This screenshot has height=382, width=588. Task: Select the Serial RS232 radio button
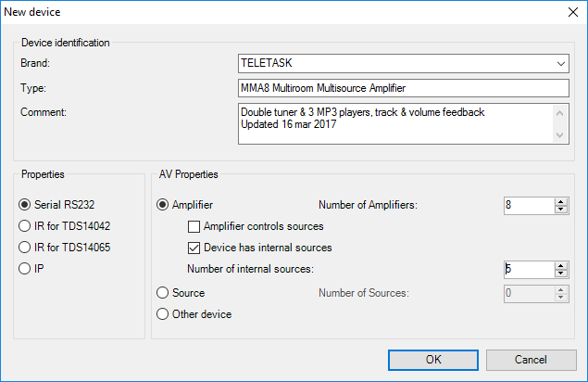coord(24,205)
